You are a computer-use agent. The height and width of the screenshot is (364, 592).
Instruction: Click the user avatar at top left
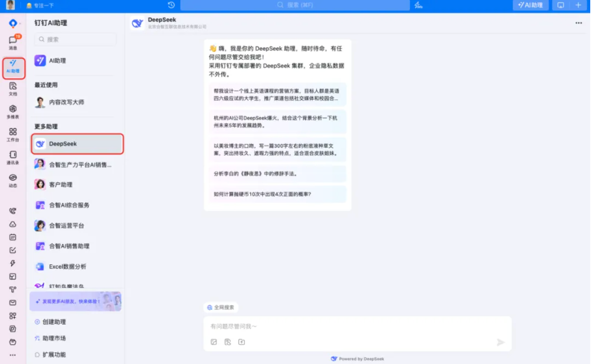tap(10, 5)
